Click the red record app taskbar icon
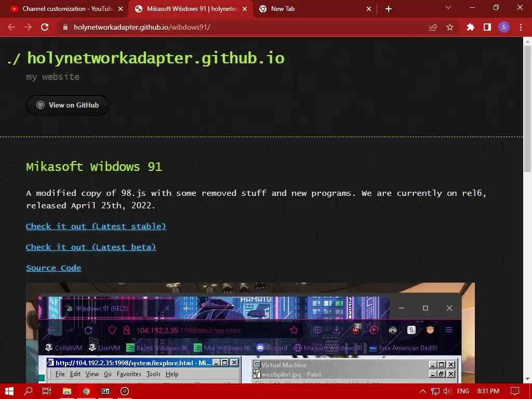Screen dimensions: 532x399 click(125, 391)
